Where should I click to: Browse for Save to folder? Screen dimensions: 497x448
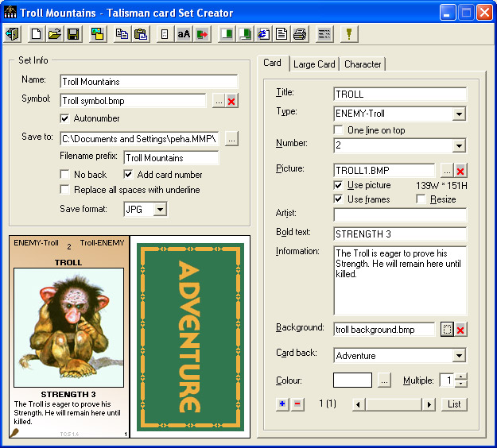231,139
